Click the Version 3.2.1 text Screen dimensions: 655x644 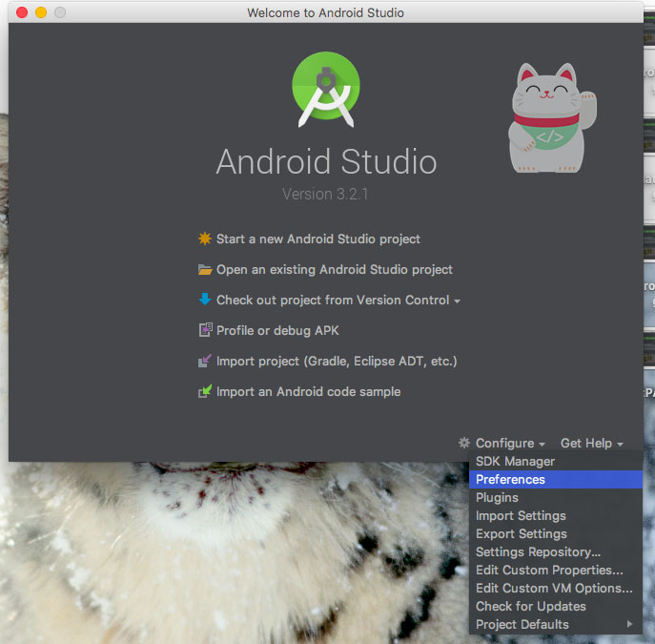[x=325, y=194]
